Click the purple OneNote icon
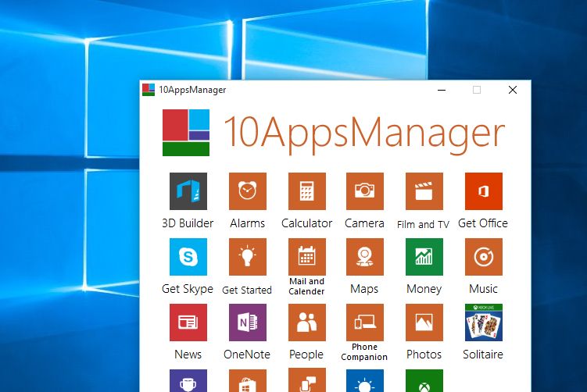 [248, 323]
